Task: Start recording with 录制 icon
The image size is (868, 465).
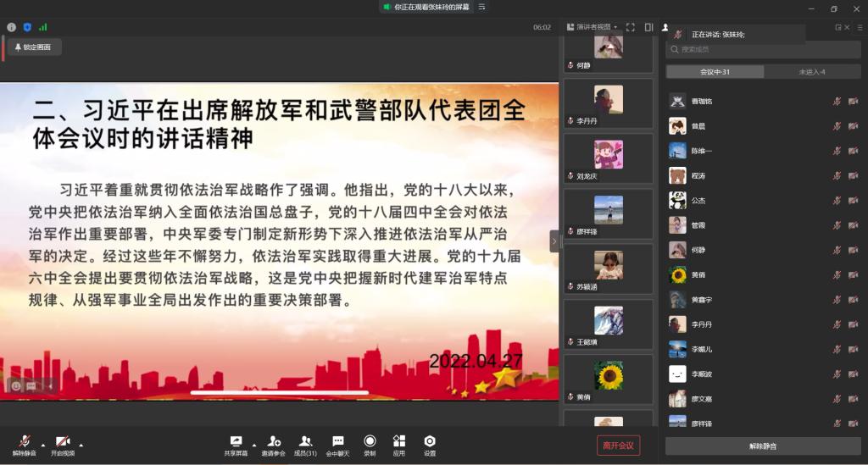Action: [x=370, y=446]
